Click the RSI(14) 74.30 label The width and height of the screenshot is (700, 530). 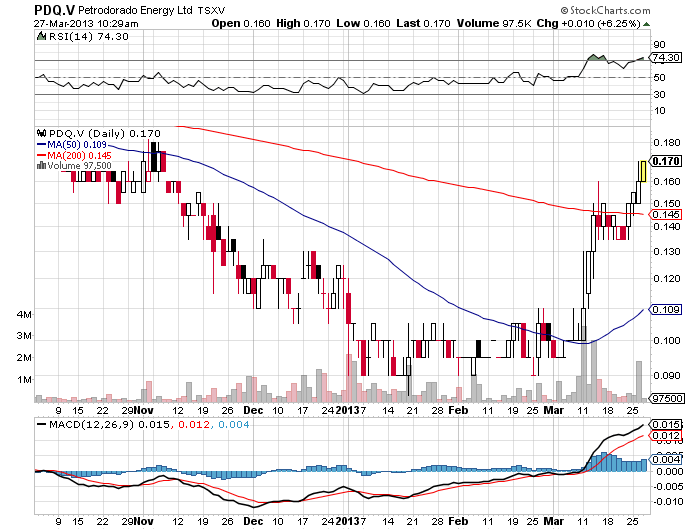coord(88,37)
